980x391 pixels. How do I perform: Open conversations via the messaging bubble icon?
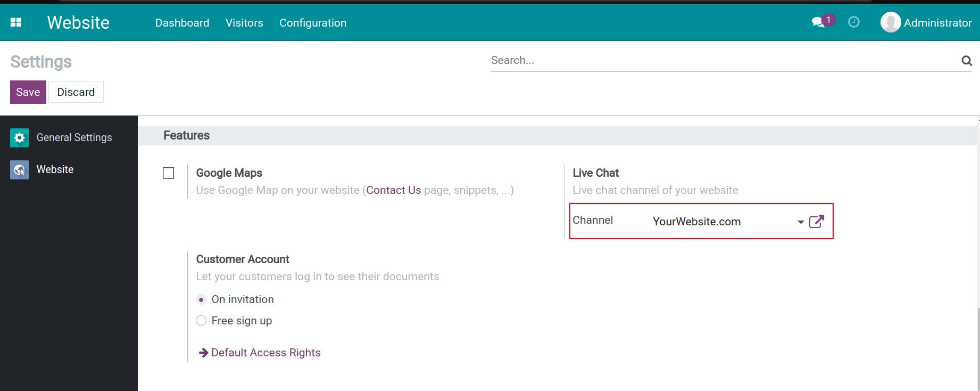pos(818,22)
